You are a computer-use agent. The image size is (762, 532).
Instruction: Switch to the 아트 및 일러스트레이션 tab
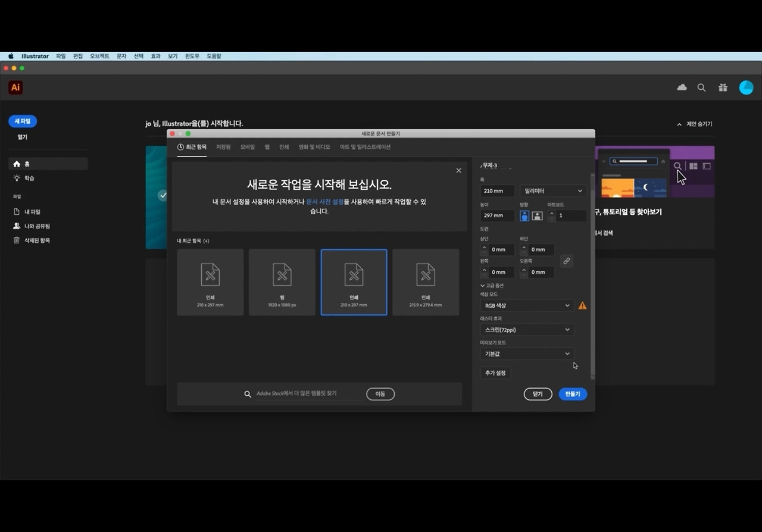(366, 147)
